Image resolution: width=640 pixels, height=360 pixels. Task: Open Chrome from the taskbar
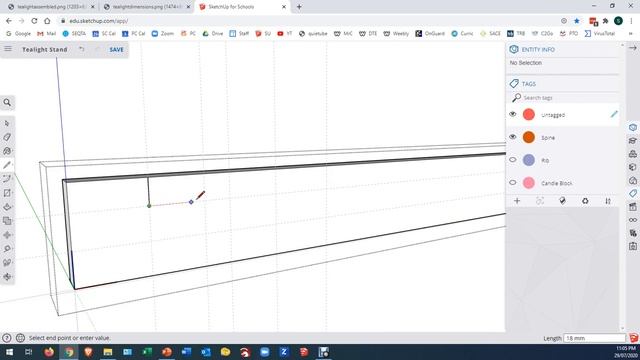click(x=69, y=352)
